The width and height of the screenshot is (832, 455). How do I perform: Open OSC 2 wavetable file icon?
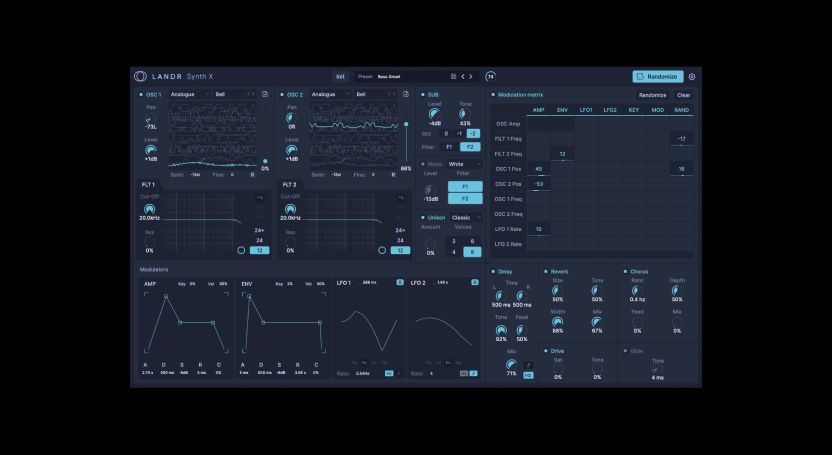[x=406, y=94]
